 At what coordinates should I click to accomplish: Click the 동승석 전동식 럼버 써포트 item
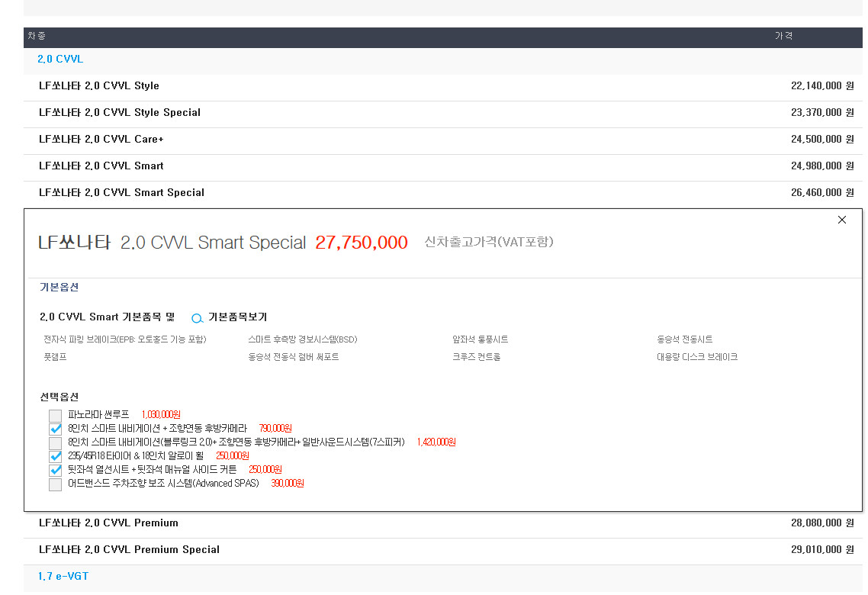point(294,357)
